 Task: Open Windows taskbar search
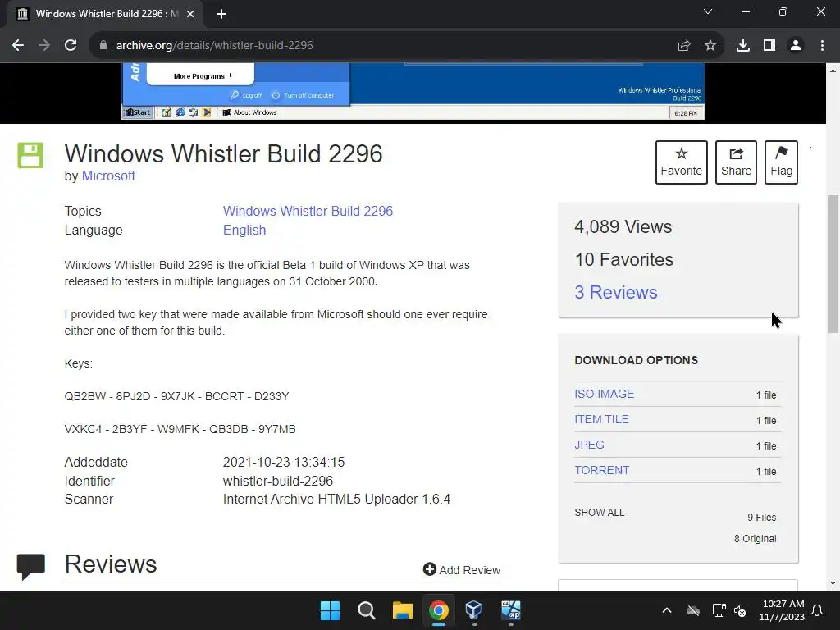(x=367, y=610)
